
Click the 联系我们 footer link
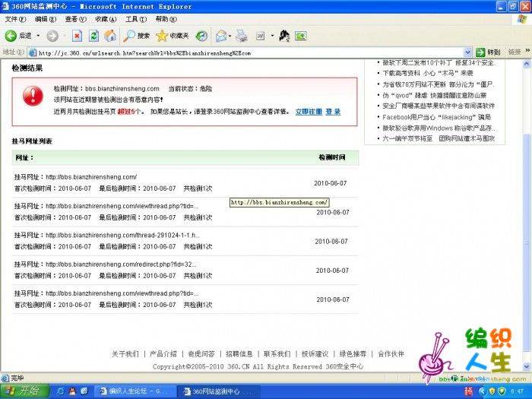pyautogui.click(x=277, y=354)
